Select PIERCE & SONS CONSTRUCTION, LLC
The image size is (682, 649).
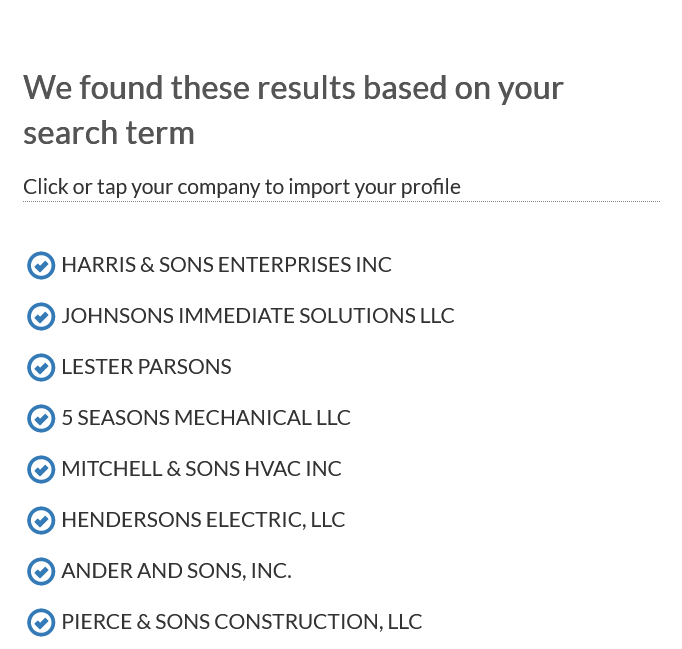(241, 622)
